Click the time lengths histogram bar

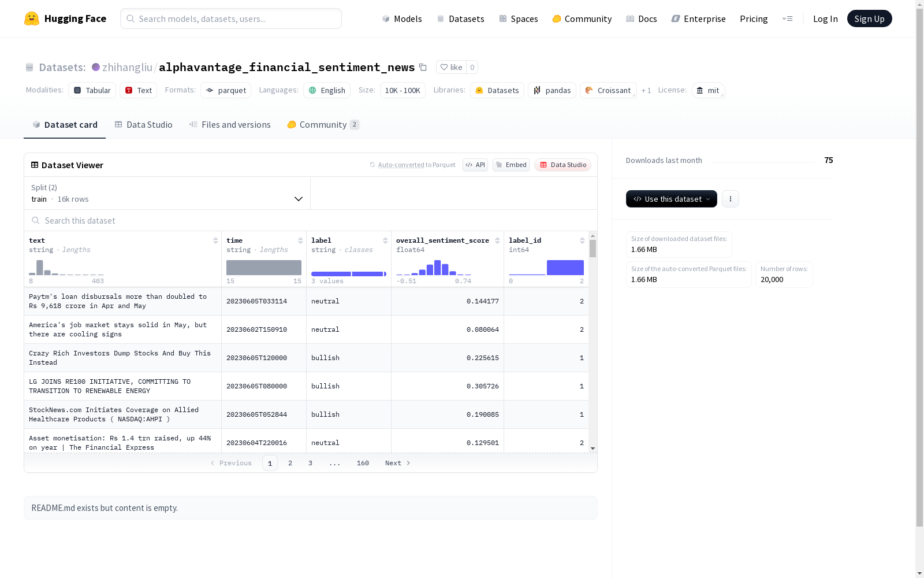tap(264, 268)
